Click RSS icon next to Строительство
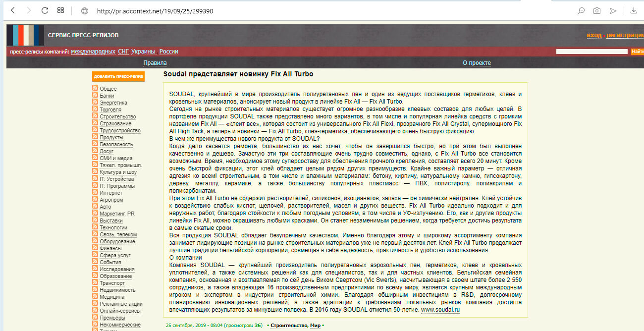 pyautogui.click(x=95, y=116)
